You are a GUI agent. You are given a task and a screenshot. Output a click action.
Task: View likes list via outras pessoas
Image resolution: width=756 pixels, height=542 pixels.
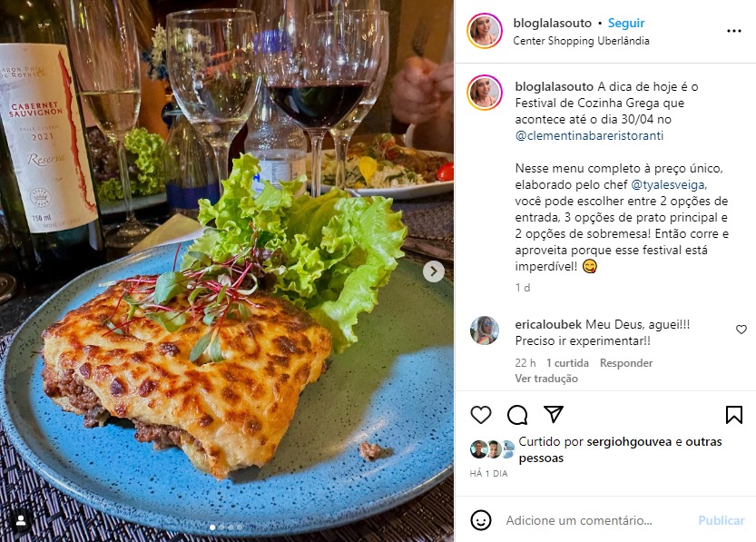point(620,449)
